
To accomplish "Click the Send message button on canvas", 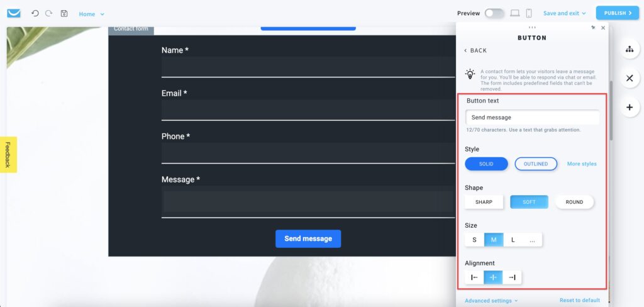I will [x=308, y=239].
